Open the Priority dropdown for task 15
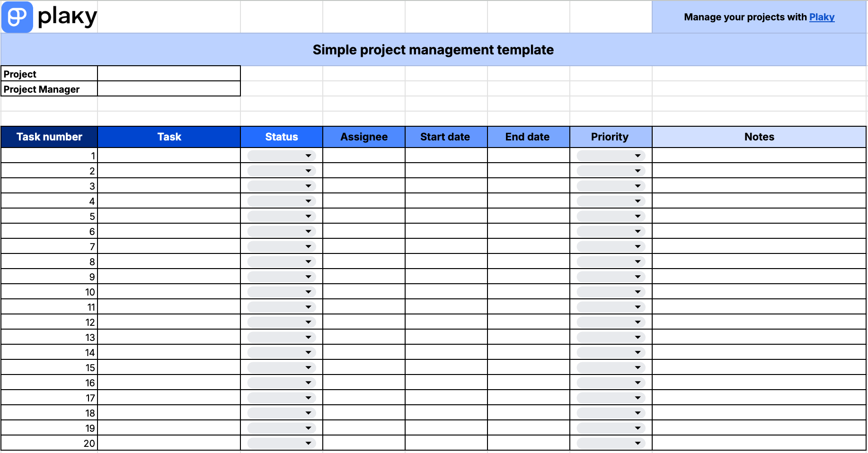Image resolution: width=868 pixels, height=453 pixels. [637, 367]
